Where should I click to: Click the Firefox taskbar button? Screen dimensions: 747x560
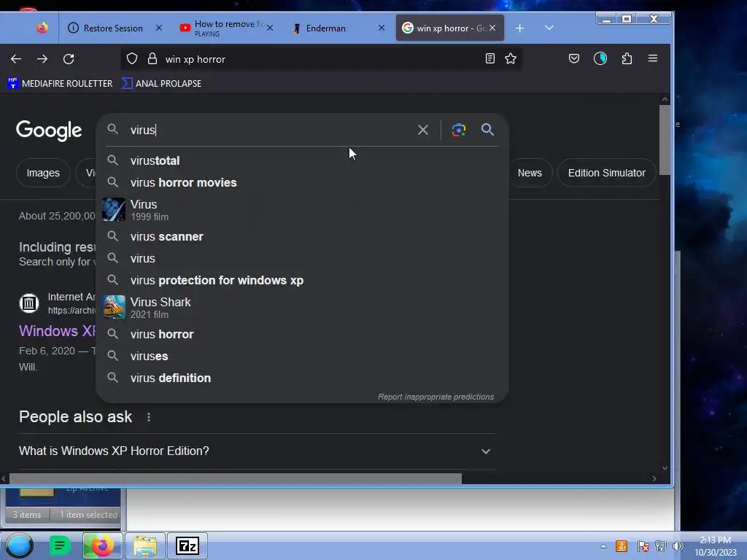(102, 545)
